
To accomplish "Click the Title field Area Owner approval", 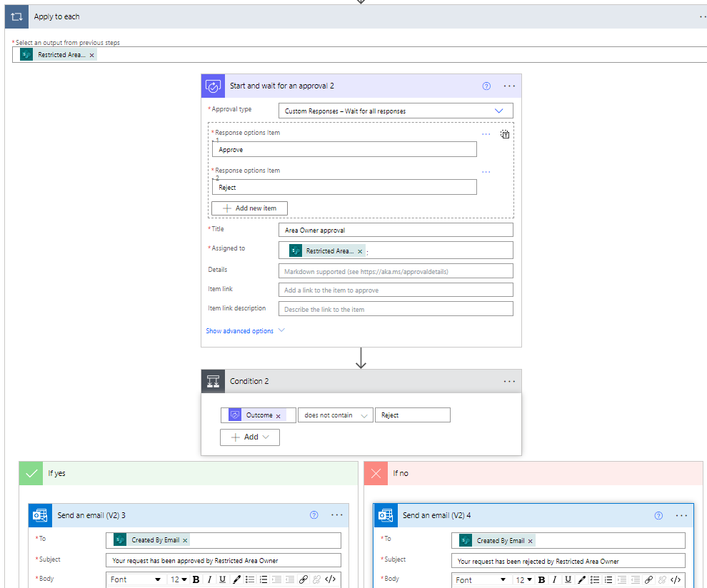I will (396, 230).
